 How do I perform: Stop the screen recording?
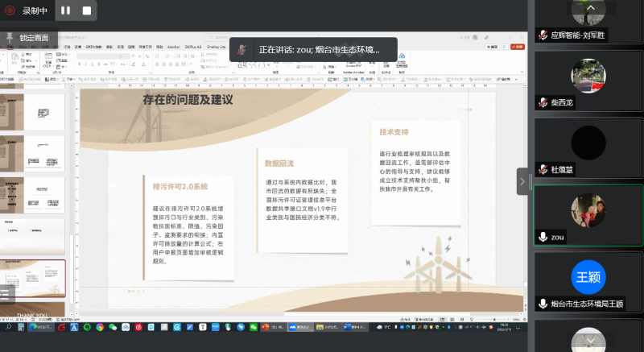click(87, 10)
